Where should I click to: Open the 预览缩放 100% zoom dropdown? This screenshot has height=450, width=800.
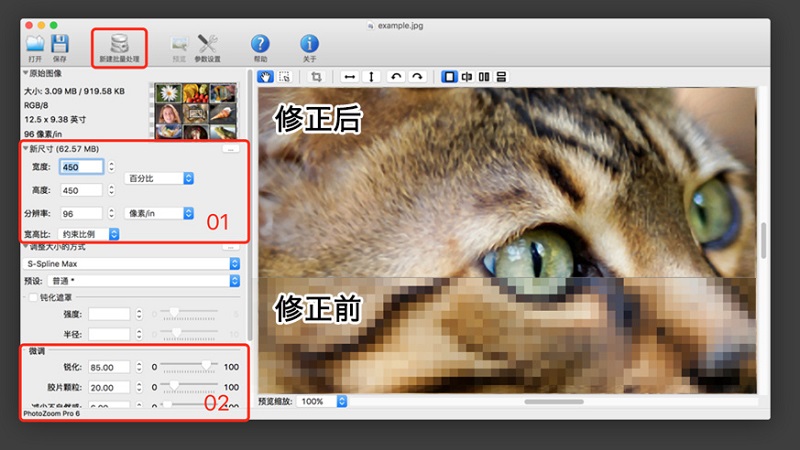pyautogui.click(x=321, y=402)
